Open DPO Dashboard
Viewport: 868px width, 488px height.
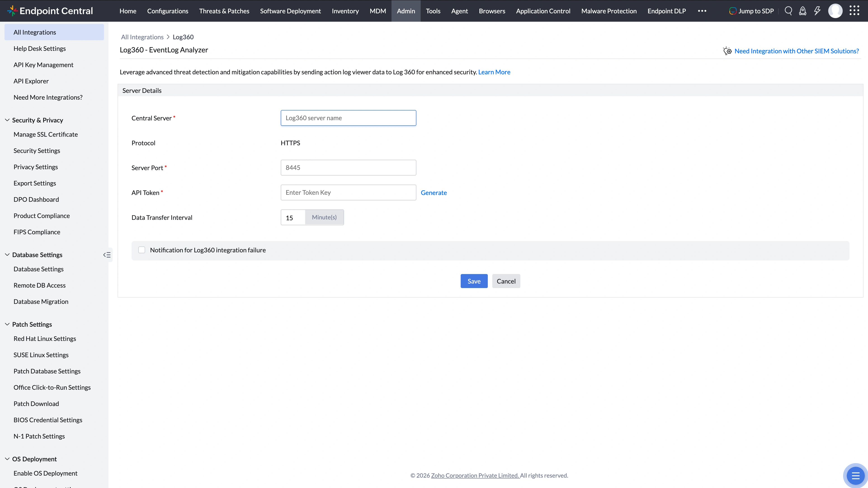point(36,199)
